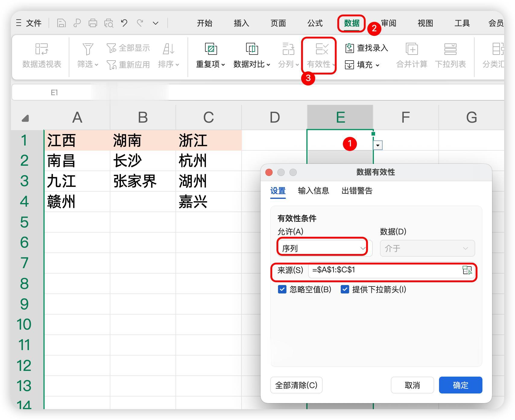
Task: Open the 填充 fill dropdown
Action: coord(362,64)
